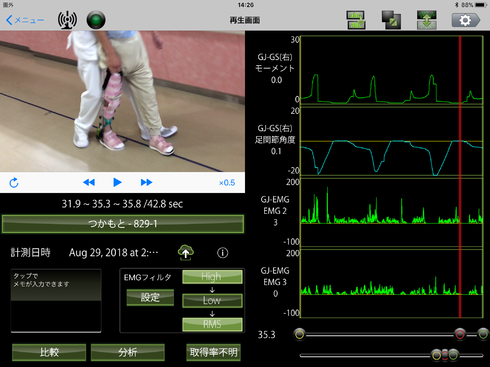Open settings with the gear icon

coord(466,20)
